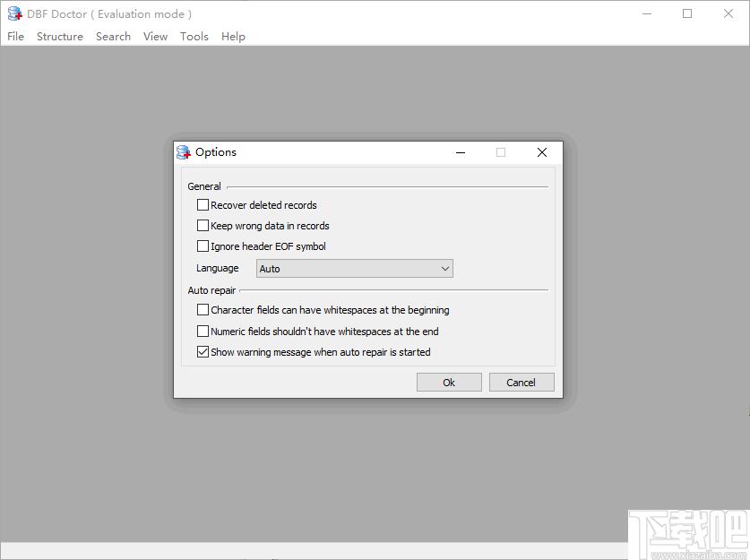Minimize the Options dialog

click(461, 152)
